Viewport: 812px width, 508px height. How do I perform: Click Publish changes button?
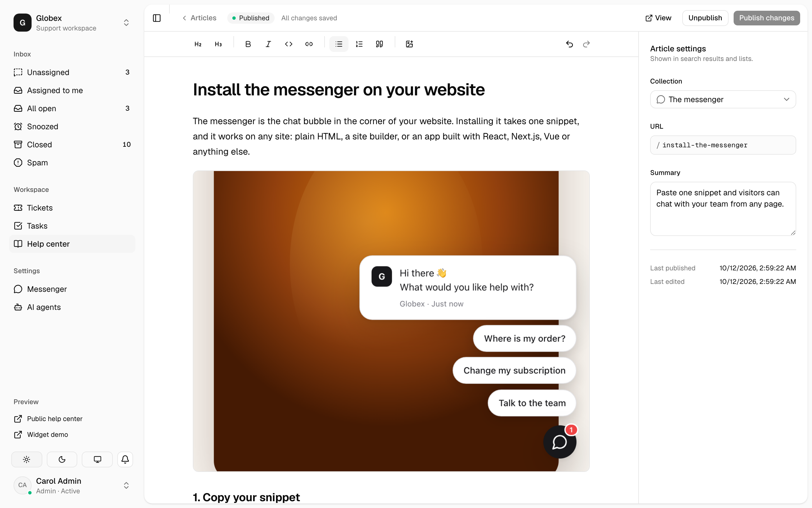click(766, 18)
